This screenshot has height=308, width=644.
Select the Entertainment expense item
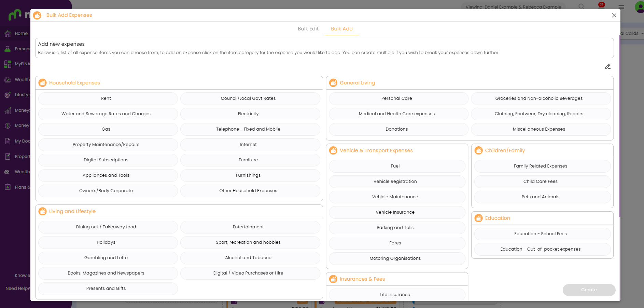coord(250,227)
